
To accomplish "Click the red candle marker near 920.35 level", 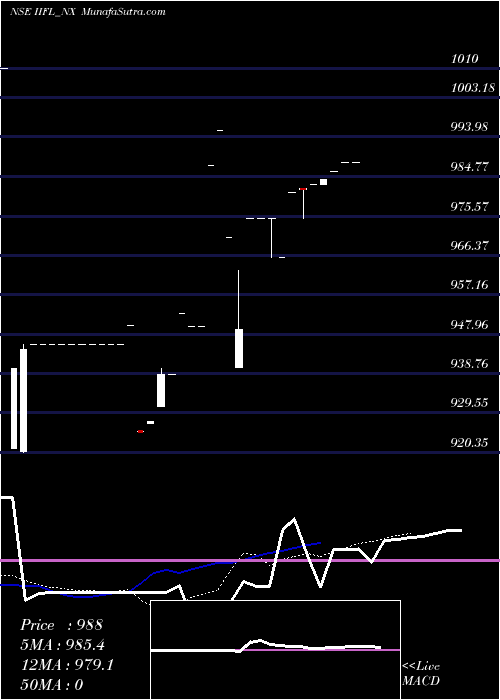I will (140, 431).
